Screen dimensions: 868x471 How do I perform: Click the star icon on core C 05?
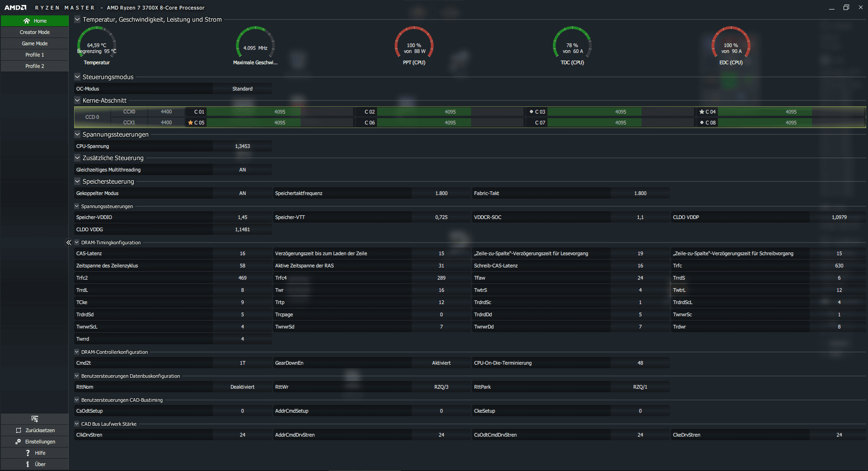[x=190, y=123]
